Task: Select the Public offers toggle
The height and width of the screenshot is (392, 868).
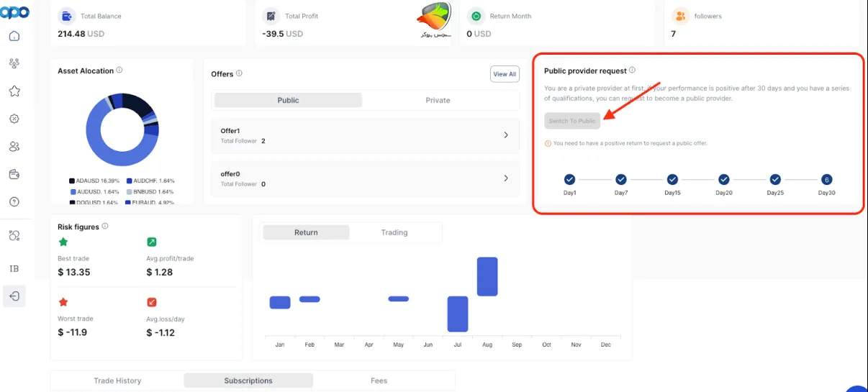Action: coord(288,101)
